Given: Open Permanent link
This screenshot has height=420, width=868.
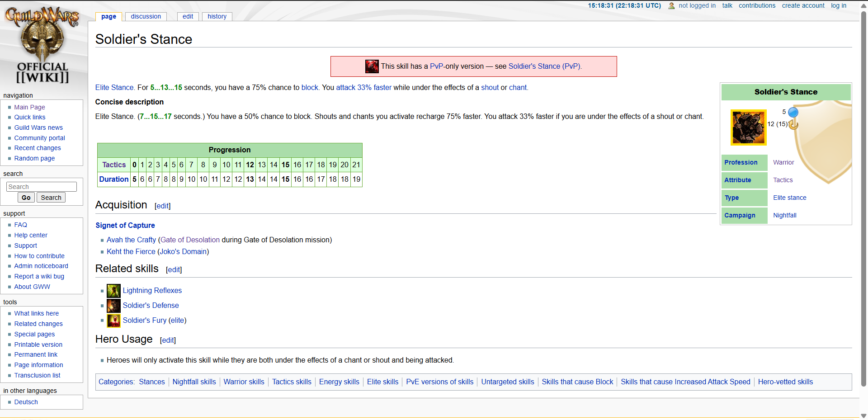Looking at the screenshot, I should 36,354.
